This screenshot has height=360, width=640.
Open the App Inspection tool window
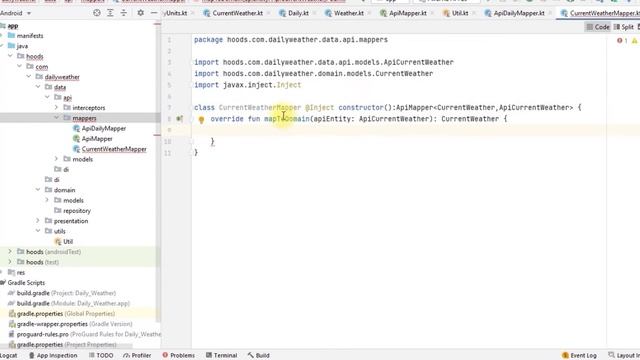tap(53, 356)
